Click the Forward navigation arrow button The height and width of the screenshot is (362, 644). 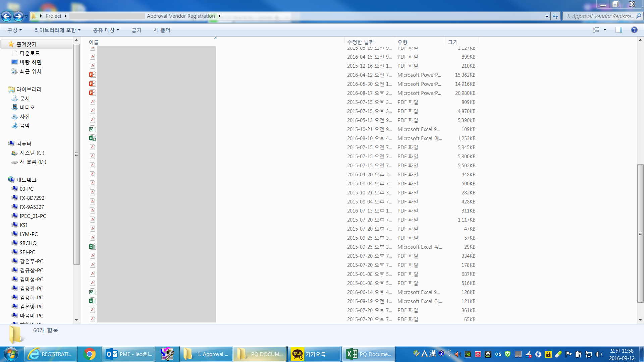(x=18, y=16)
